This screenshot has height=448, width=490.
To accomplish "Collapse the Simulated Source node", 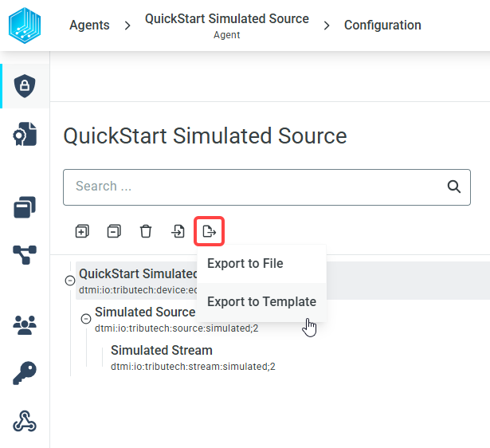I will [x=86, y=319].
